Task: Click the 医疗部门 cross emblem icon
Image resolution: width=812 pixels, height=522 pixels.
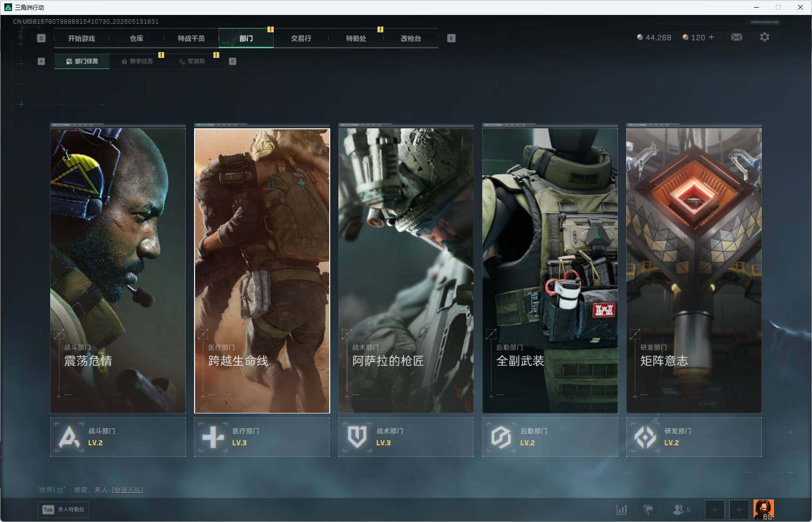Action: 213,437
